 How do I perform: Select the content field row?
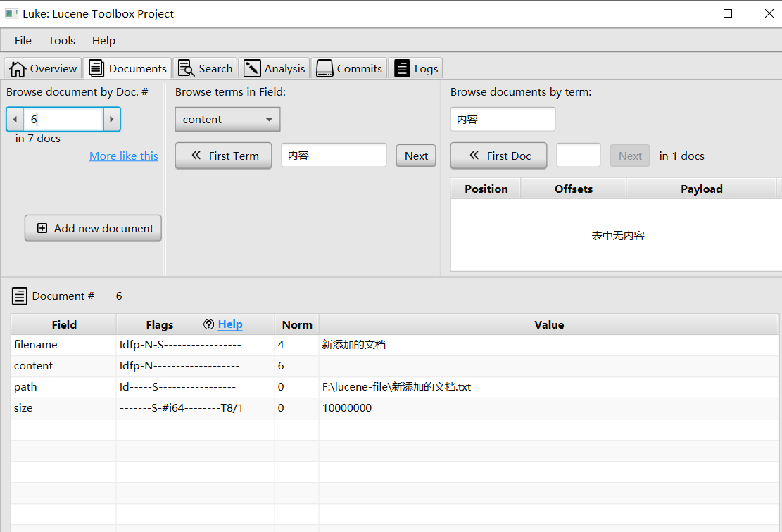394,365
